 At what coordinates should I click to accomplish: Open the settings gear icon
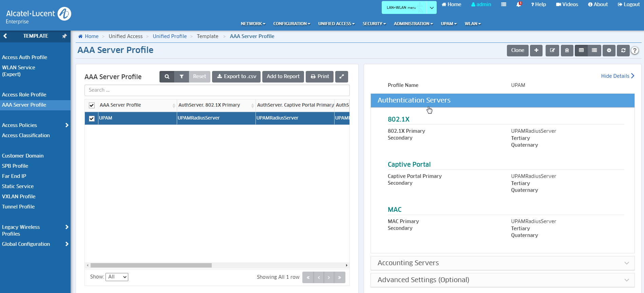click(609, 50)
